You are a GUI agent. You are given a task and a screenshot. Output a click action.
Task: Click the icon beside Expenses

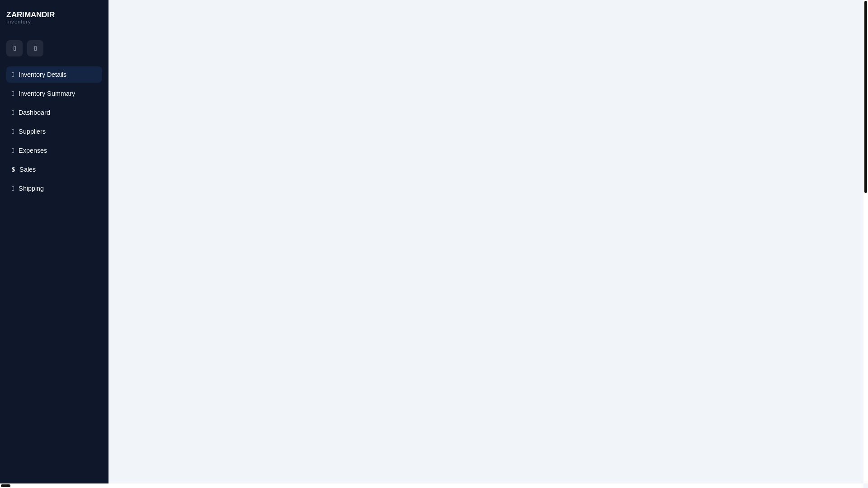(13, 150)
